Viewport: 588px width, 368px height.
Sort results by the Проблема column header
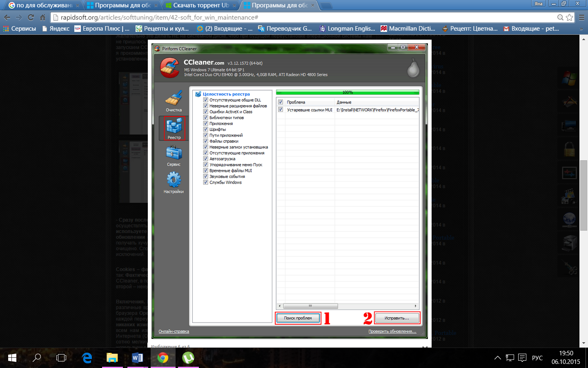(309, 102)
